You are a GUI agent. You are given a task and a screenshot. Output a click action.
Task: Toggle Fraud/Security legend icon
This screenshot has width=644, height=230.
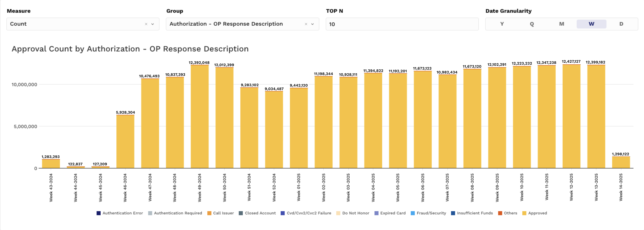pos(413,213)
